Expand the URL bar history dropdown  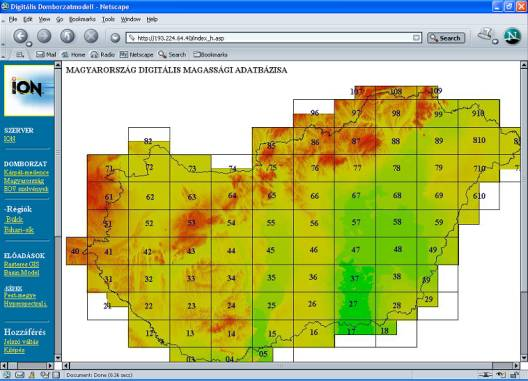click(417, 38)
